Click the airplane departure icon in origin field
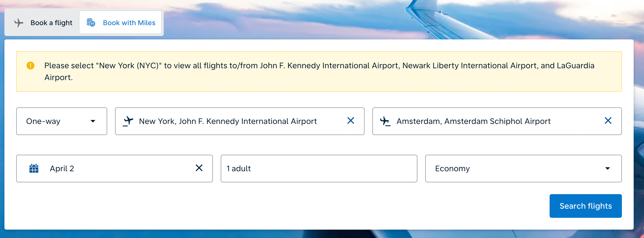Screen dimensions: 644x238 click(129, 121)
